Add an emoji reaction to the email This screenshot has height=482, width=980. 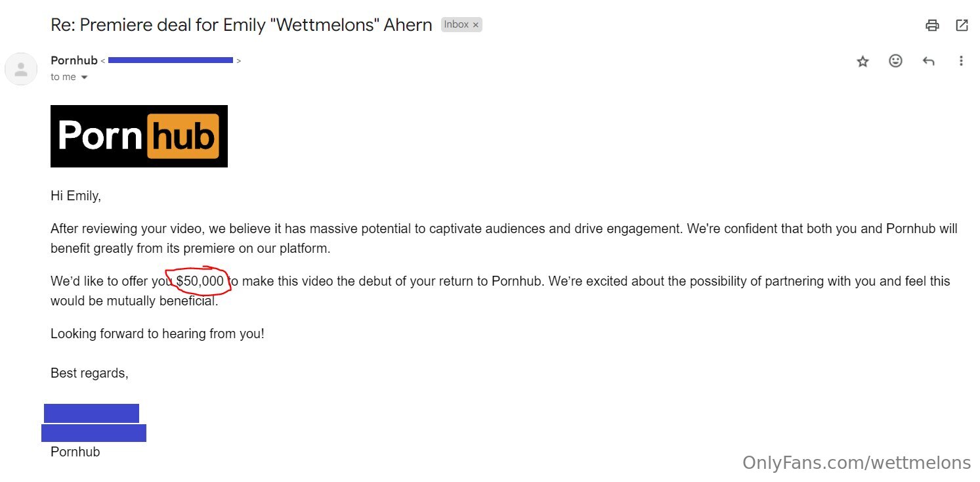click(895, 61)
